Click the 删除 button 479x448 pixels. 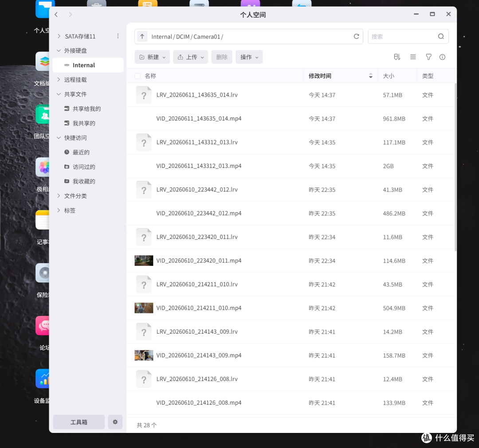coord(222,57)
